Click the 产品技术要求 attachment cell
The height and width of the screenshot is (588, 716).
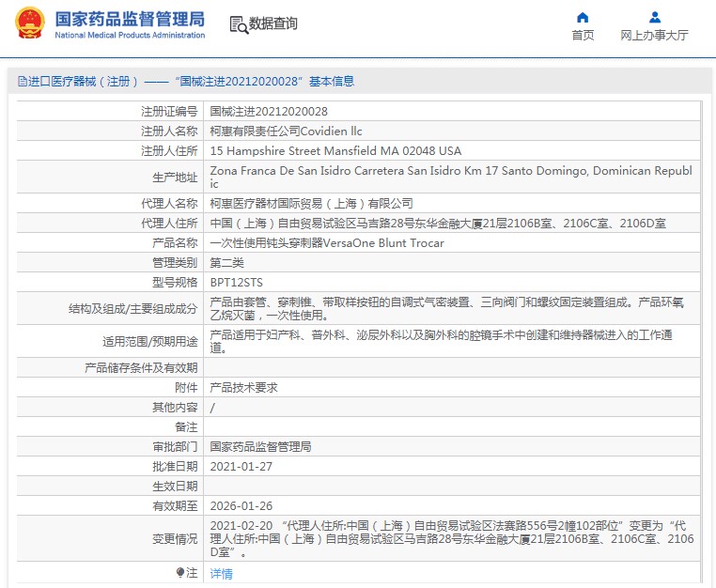click(243, 387)
